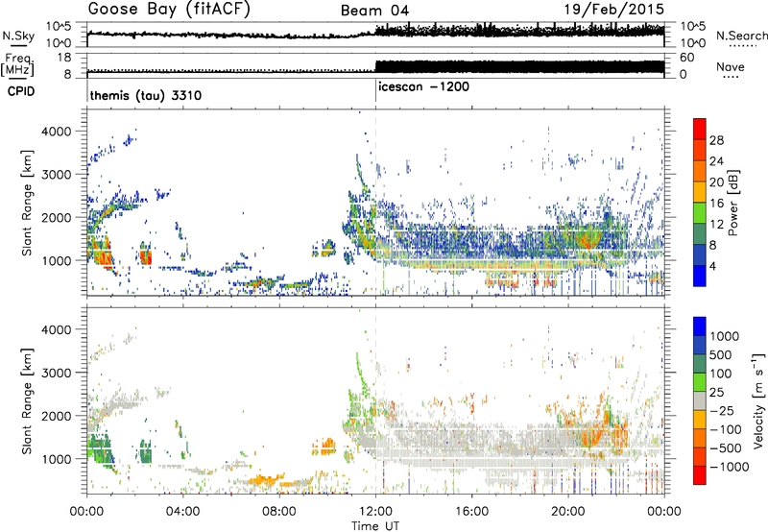Click the gray segment of velocity colorbar
768x532 pixels.
tap(700, 400)
